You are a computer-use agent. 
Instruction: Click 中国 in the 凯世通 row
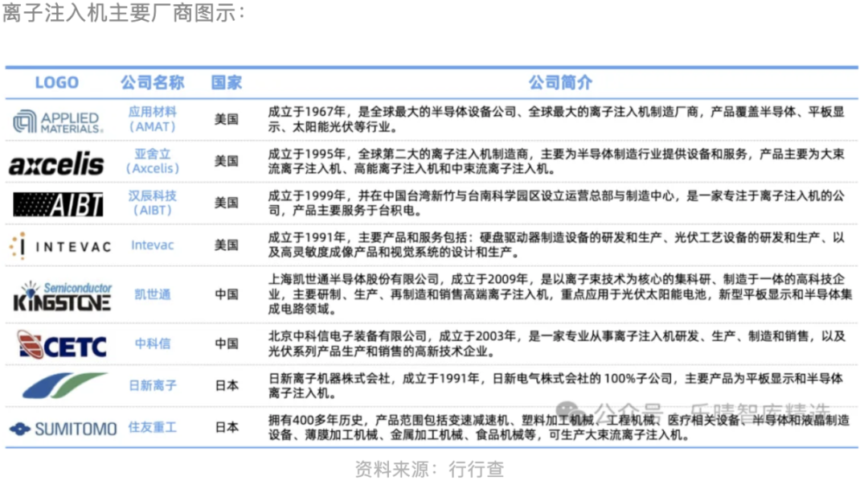(227, 294)
